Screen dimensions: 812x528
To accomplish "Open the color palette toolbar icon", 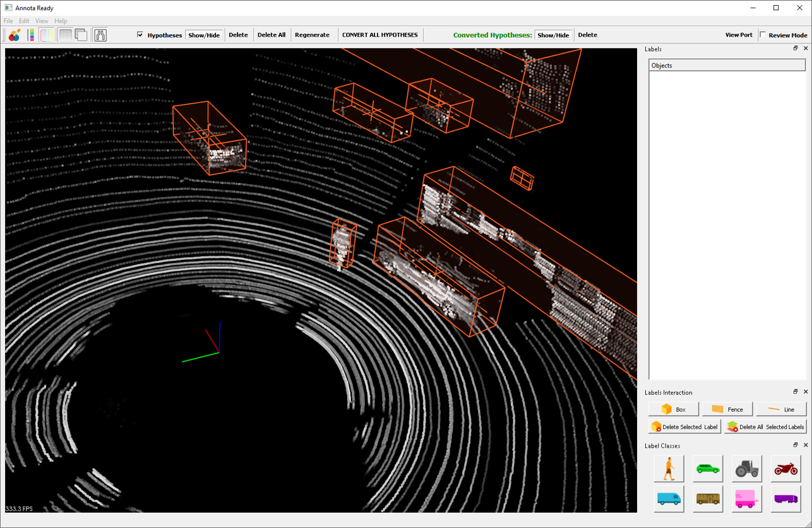I will (x=14, y=35).
